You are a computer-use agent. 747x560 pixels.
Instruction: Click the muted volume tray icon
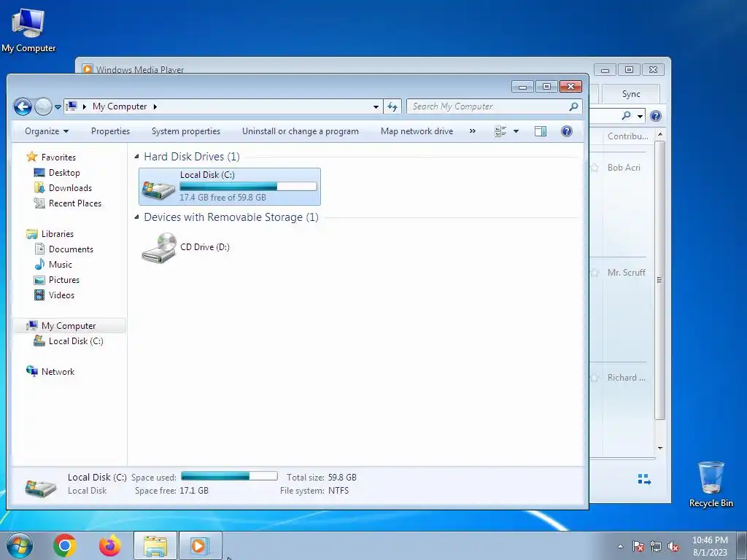pos(673,547)
